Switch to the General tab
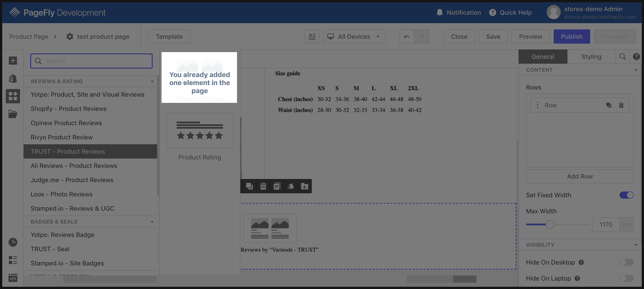 543,57
